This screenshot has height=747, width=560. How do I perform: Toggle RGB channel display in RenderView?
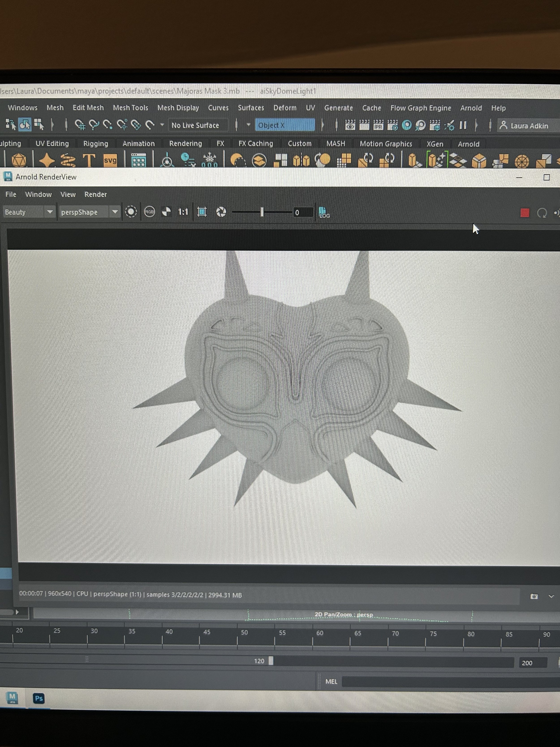point(149,212)
